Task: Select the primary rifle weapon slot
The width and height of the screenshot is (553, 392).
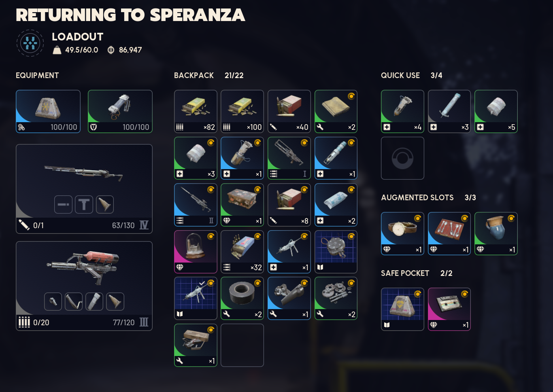Action: (84, 189)
